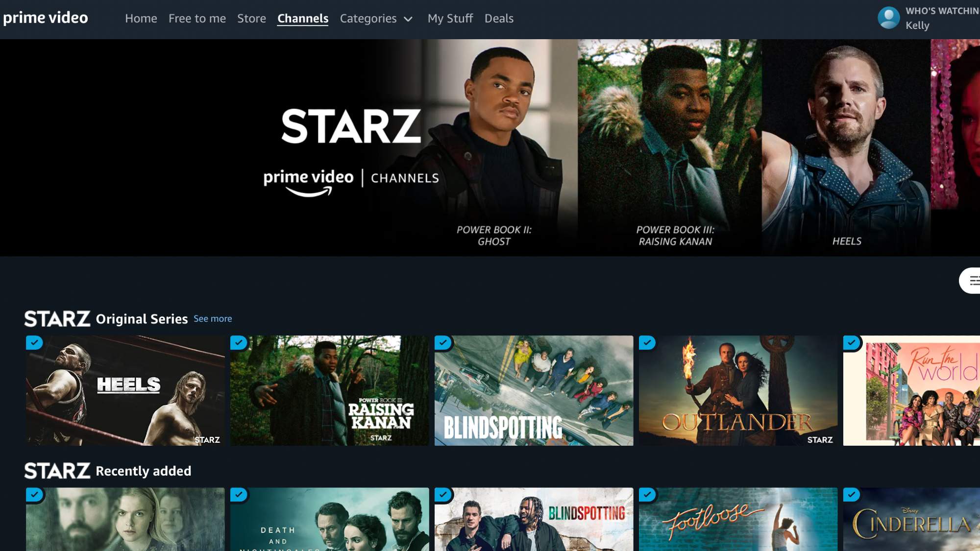Toggle the blue checkmark on Outlander series

(x=646, y=342)
